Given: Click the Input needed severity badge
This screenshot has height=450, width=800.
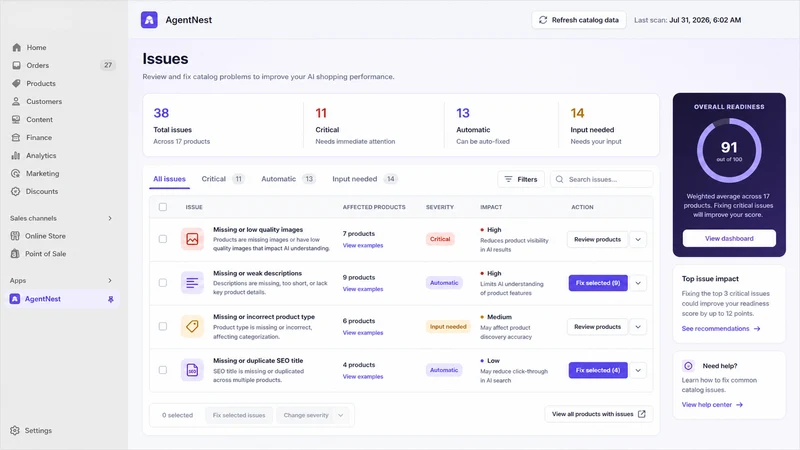Looking at the screenshot, I should [448, 327].
